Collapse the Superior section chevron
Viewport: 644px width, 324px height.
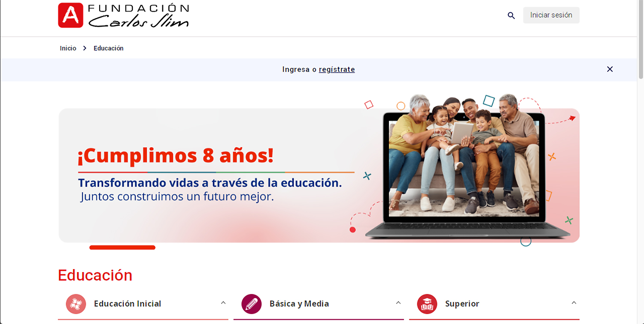tap(574, 303)
